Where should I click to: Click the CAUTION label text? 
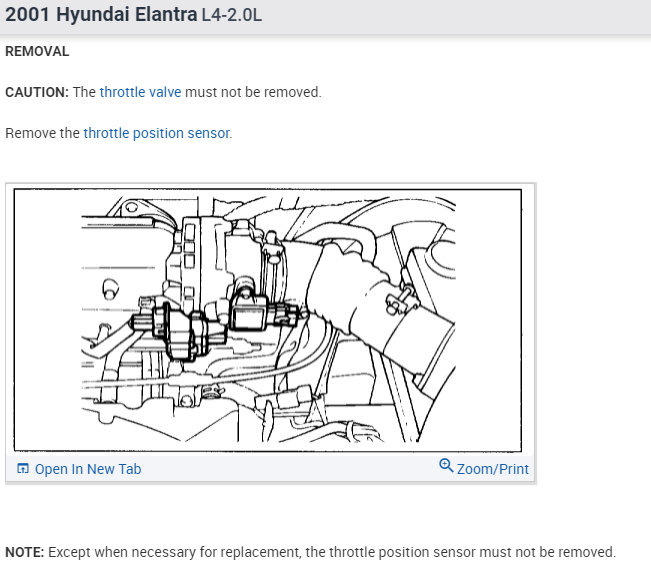click(x=37, y=92)
